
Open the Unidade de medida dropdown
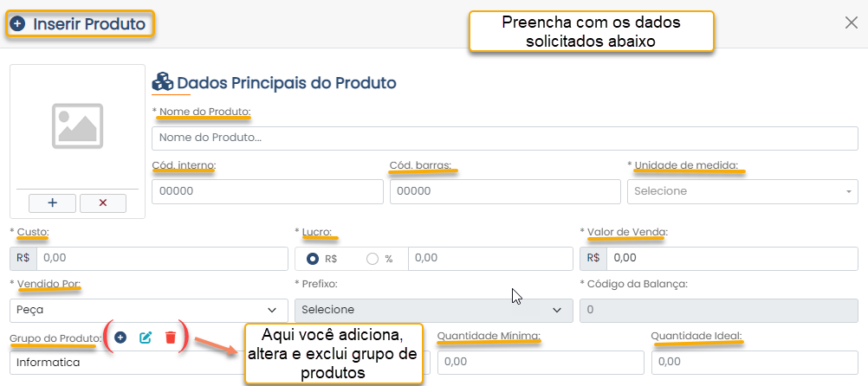click(742, 191)
